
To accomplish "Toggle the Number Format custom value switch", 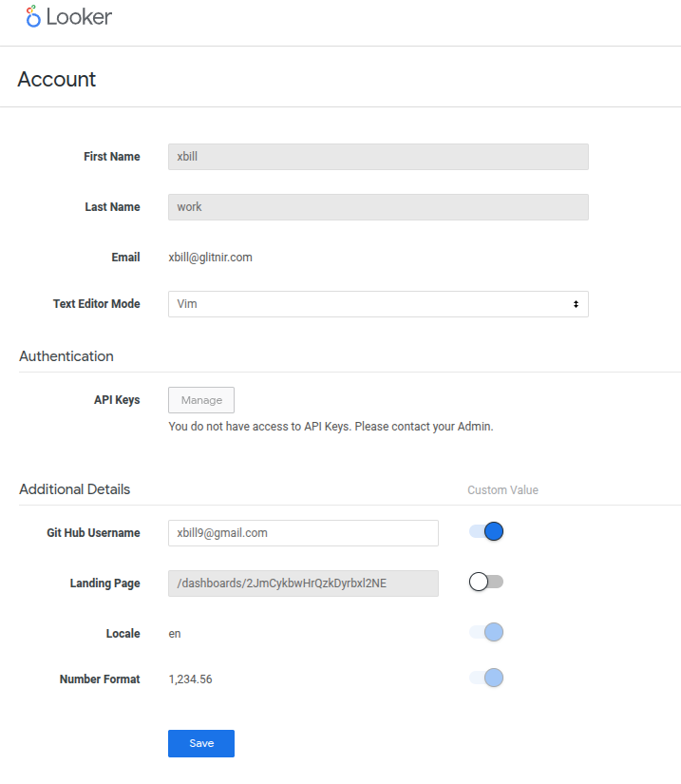I will (x=486, y=678).
